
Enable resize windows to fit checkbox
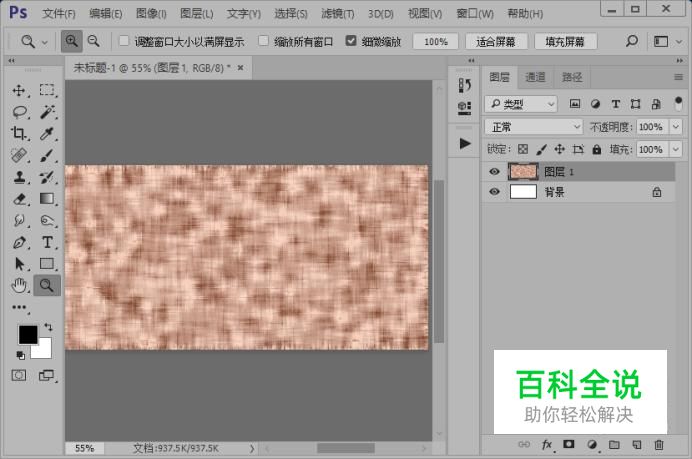(x=124, y=41)
